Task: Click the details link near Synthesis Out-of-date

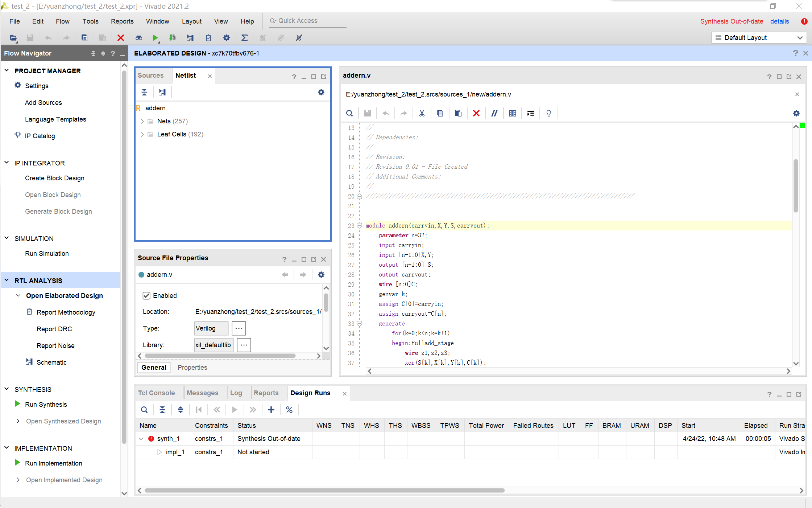Action: (x=779, y=21)
